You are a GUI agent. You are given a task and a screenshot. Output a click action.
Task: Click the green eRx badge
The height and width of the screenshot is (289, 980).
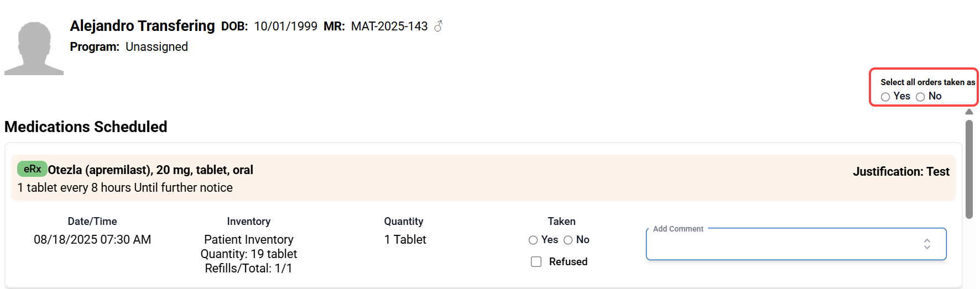click(x=32, y=169)
